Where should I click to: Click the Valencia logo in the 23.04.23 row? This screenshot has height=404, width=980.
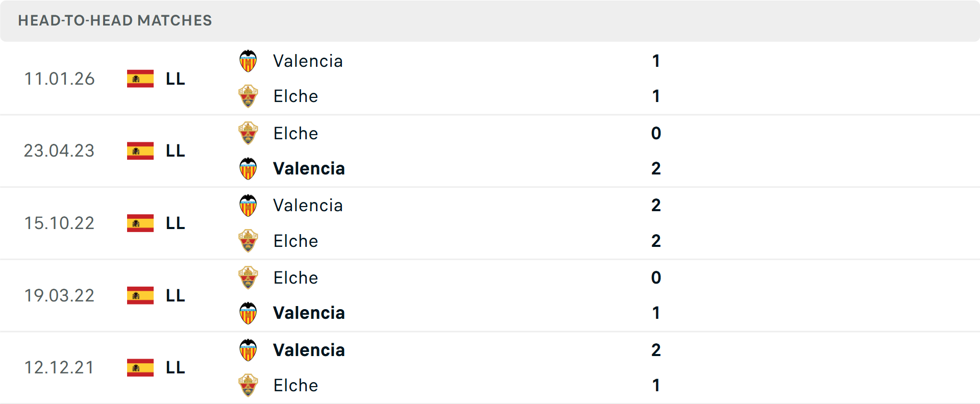(248, 168)
